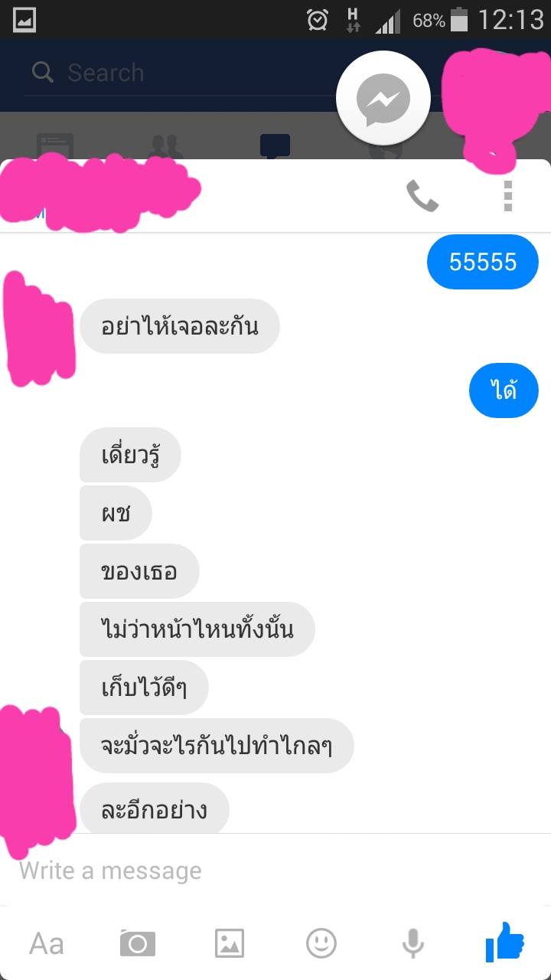Screen dimensions: 551x980
Task: Open the emoji smiley picker
Action: [x=321, y=943]
